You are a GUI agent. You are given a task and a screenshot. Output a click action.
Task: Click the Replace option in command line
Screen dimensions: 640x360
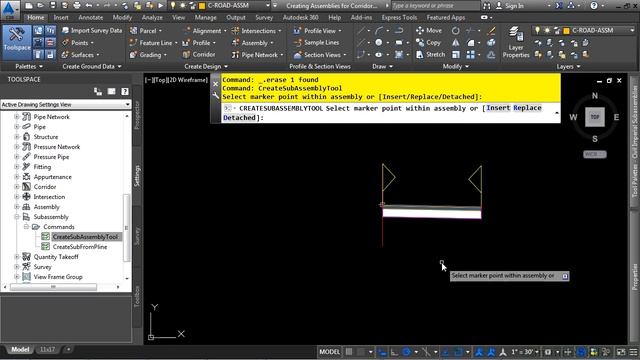(527, 108)
